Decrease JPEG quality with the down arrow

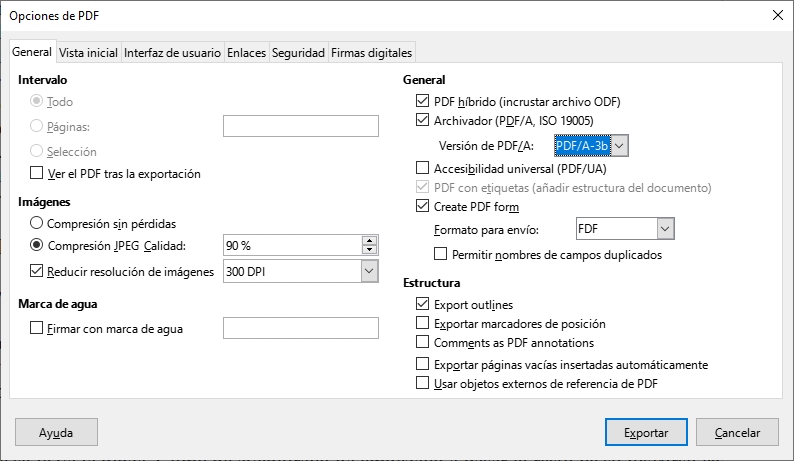[x=370, y=250]
